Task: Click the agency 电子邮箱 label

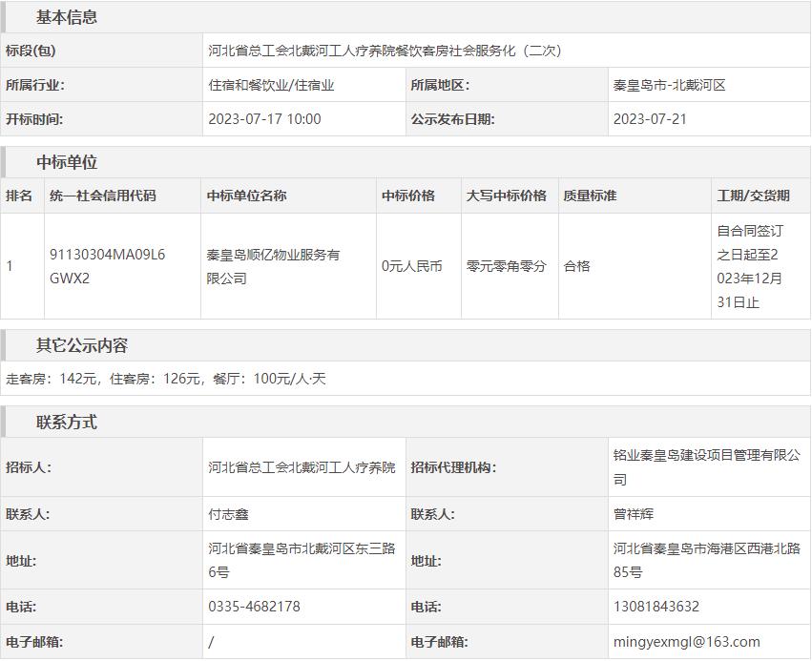Action: pos(439,642)
